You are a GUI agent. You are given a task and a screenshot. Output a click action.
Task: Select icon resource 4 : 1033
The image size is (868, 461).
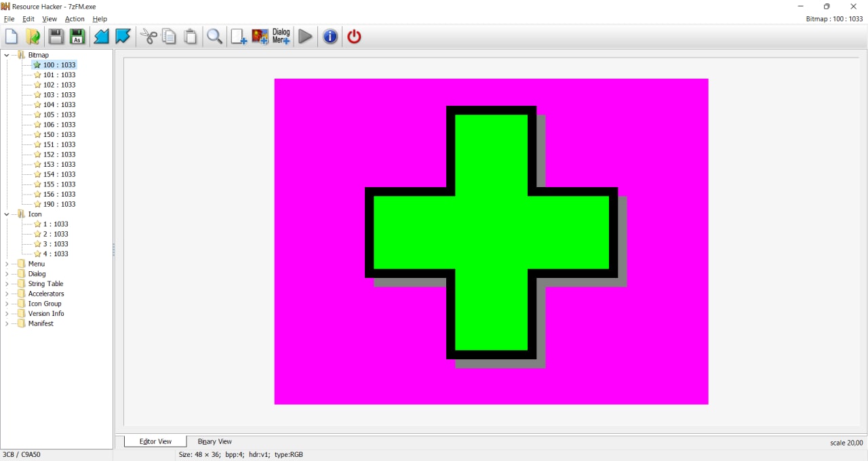56,254
